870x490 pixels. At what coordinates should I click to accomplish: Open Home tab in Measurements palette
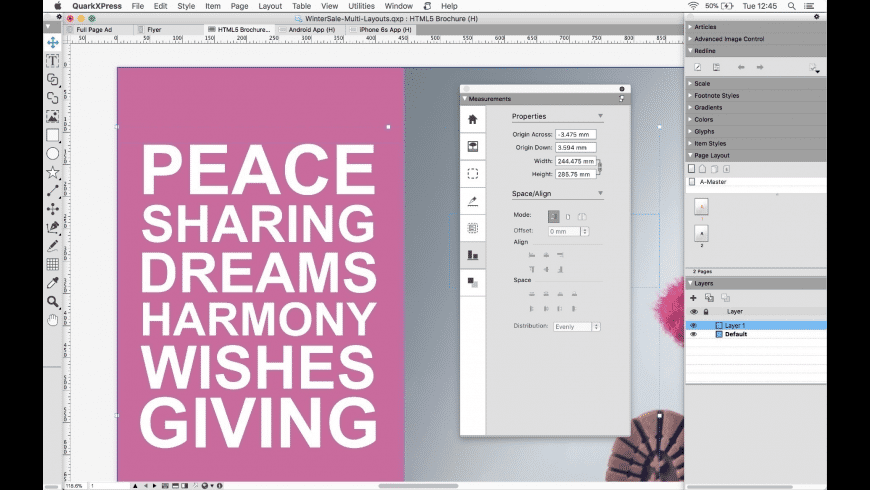coord(473,119)
